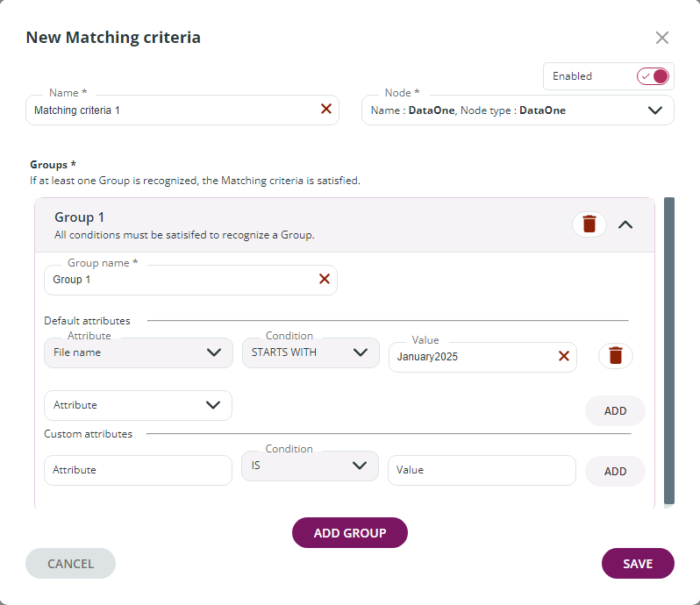Collapse the Group 1 panel
700x605 pixels.
coord(625,224)
